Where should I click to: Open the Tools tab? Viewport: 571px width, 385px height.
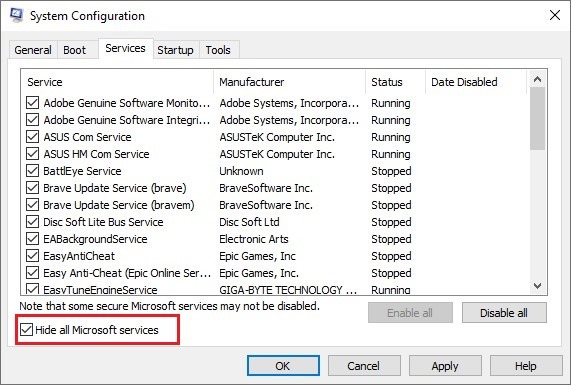[218, 50]
